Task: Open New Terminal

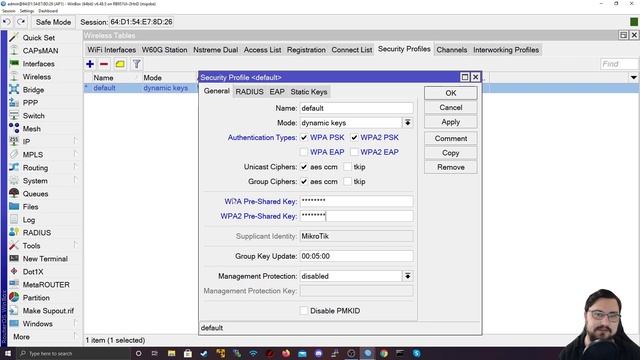Action: 45,259
